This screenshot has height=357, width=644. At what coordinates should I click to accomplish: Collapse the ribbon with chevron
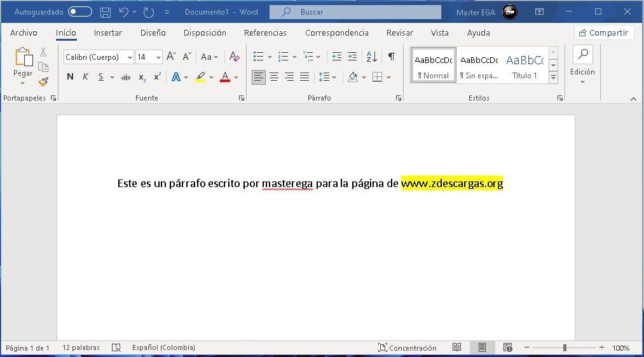click(x=633, y=99)
